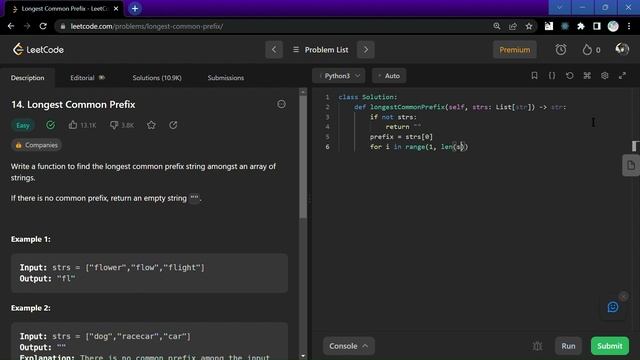Go to next problem arrow
Image resolution: width=640 pixels, height=360 pixels.
pos(366,50)
